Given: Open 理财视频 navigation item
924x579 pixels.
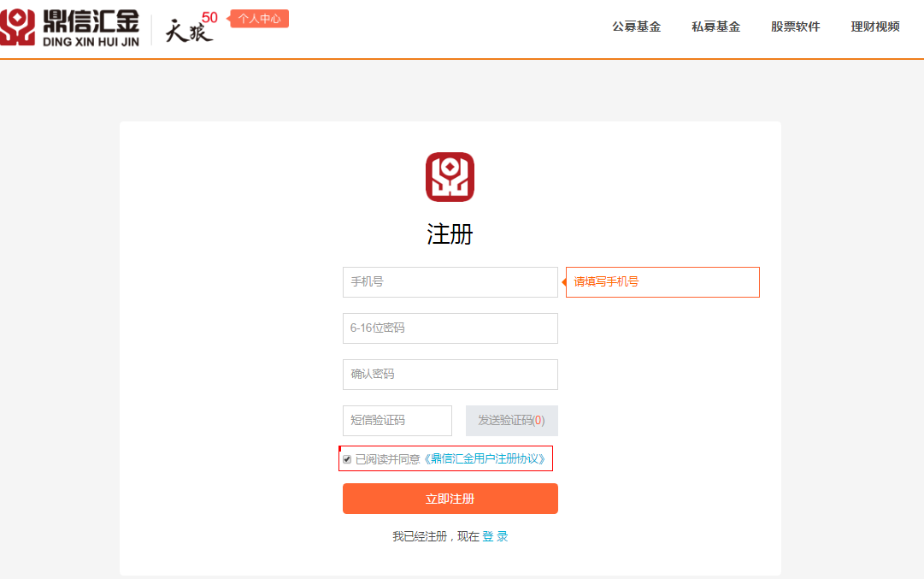Looking at the screenshot, I should pos(875,27).
